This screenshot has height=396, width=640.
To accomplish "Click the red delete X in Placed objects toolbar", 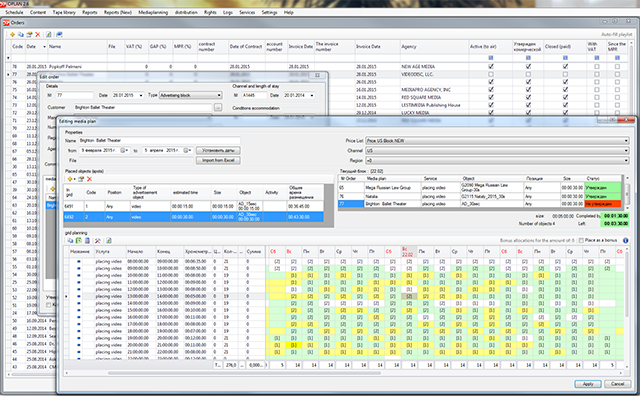I will point(89,179).
